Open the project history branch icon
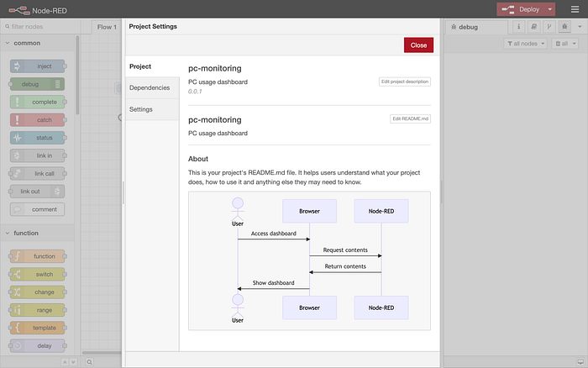The height and width of the screenshot is (368, 588). coord(549,27)
